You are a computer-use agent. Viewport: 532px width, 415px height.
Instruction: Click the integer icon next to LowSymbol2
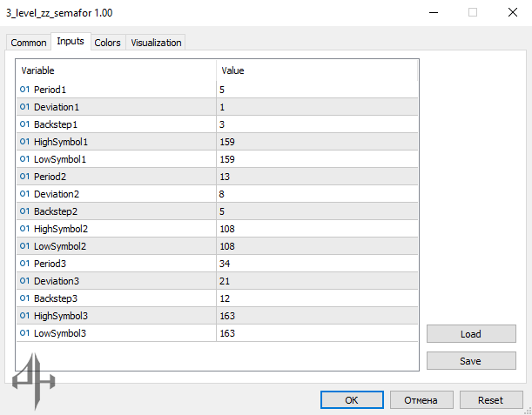pyautogui.click(x=24, y=246)
